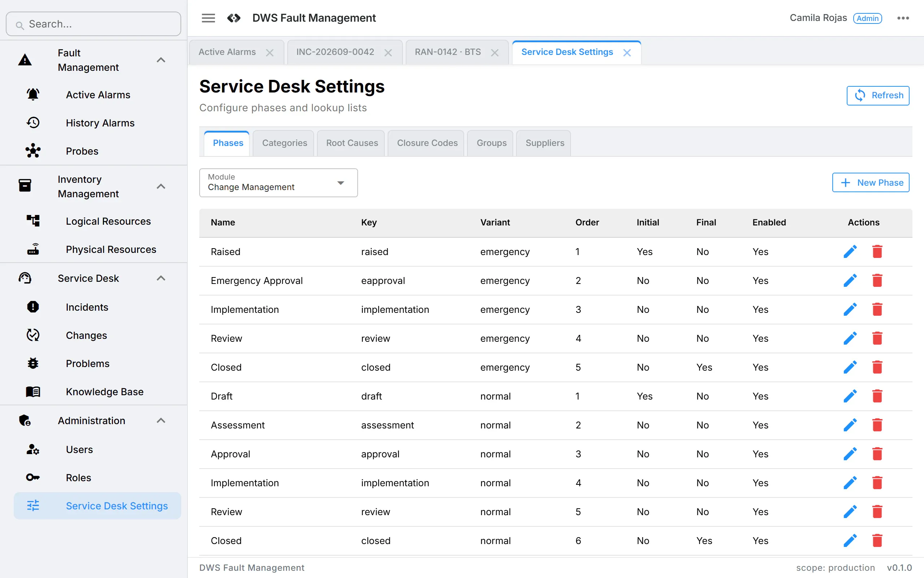Image resolution: width=924 pixels, height=578 pixels.
Task: Close the INC-202609-0042 tab
Action: [388, 53]
